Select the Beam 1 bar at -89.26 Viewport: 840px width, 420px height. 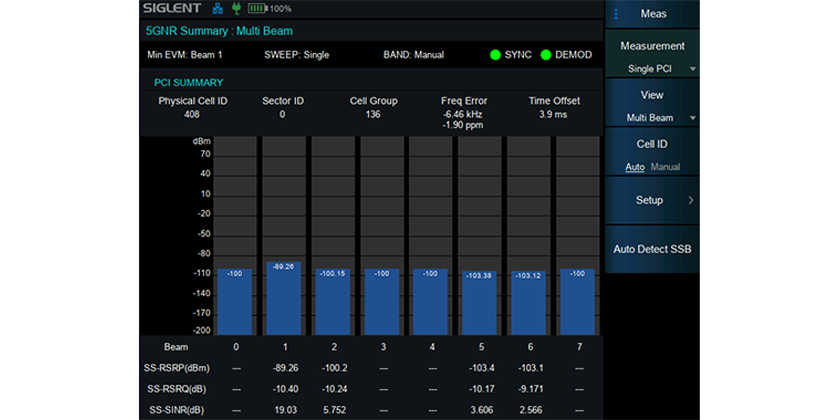tap(283, 298)
